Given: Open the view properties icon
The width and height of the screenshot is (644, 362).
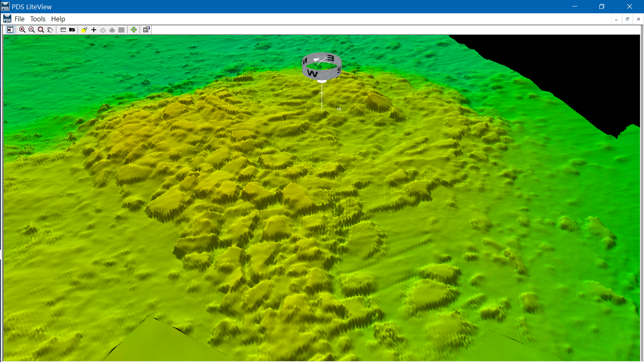Looking at the screenshot, I should pyautogui.click(x=146, y=30).
